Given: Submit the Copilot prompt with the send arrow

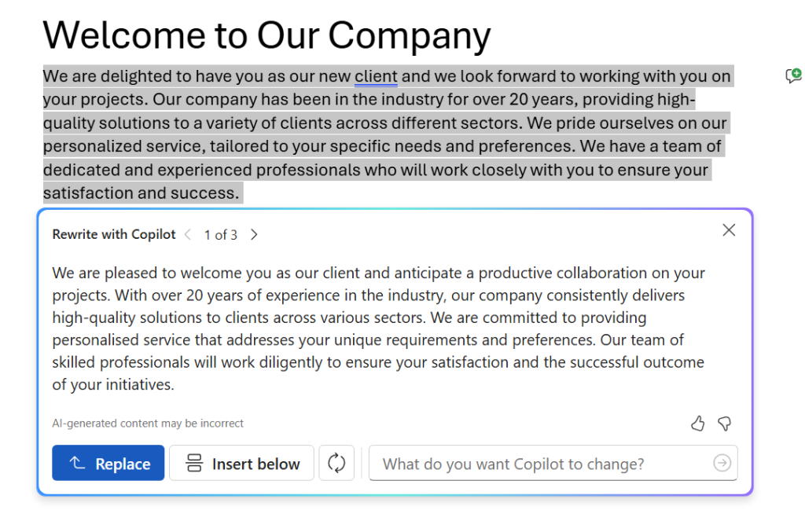Looking at the screenshot, I should [x=722, y=463].
